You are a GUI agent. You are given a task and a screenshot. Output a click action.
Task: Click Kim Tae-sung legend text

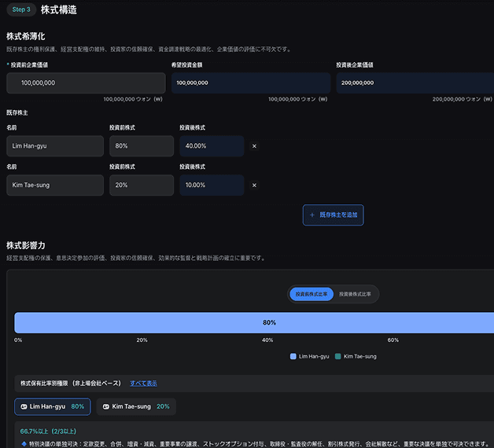(360, 356)
